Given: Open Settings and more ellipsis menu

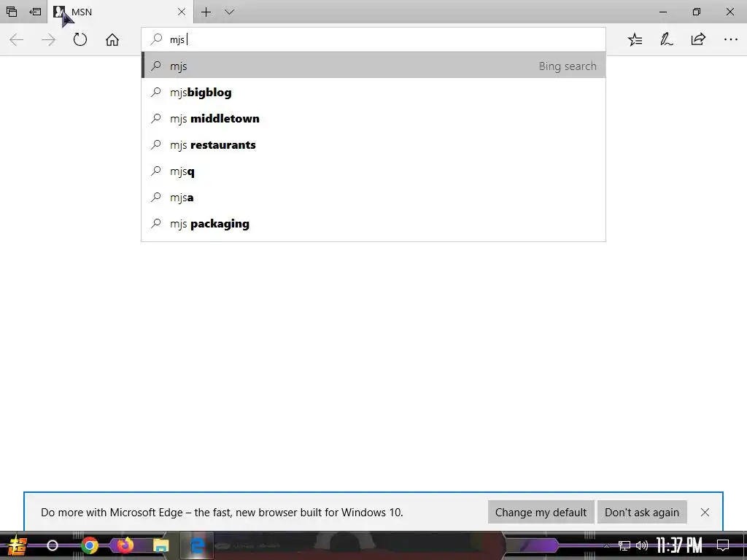Looking at the screenshot, I should click(x=731, y=39).
